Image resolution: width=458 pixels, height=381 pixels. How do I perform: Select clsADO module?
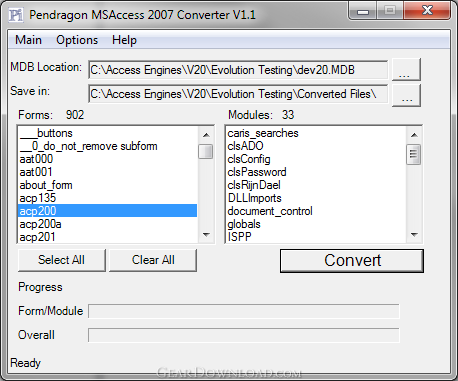tap(316, 146)
